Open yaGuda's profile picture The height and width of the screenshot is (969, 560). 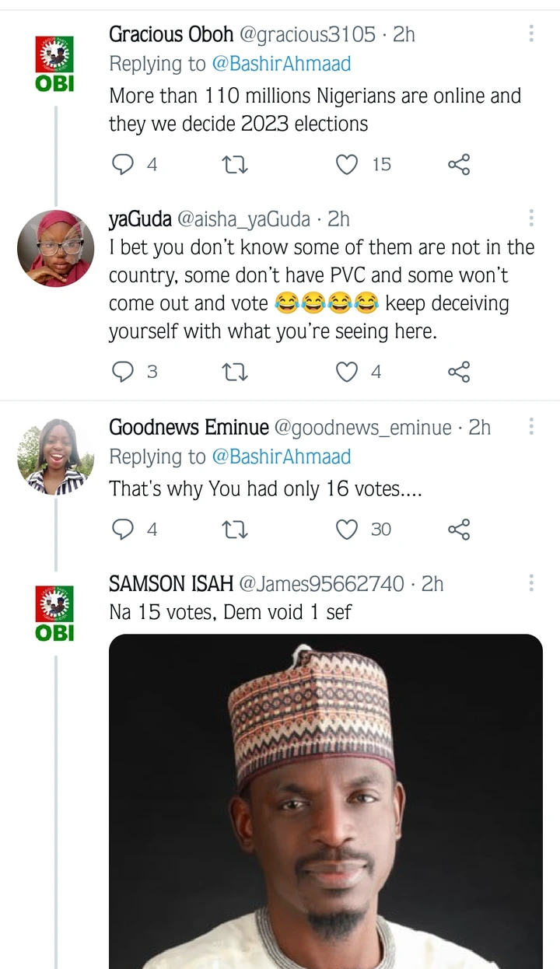pos(55,248)
